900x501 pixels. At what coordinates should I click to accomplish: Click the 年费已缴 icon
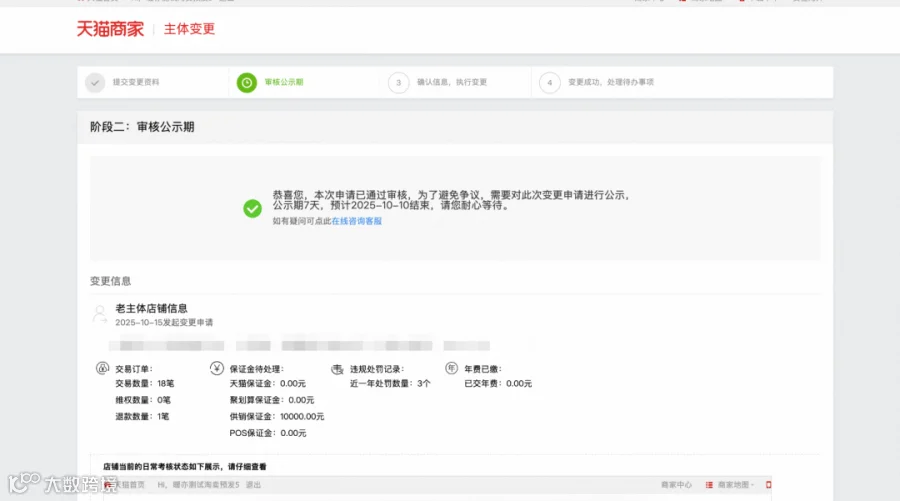(451, 368)
